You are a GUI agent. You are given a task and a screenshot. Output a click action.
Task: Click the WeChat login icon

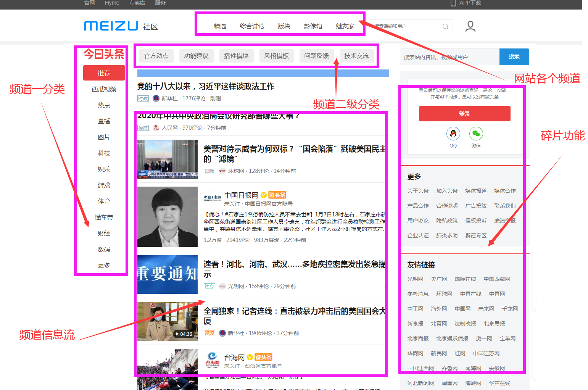(476, 134)
